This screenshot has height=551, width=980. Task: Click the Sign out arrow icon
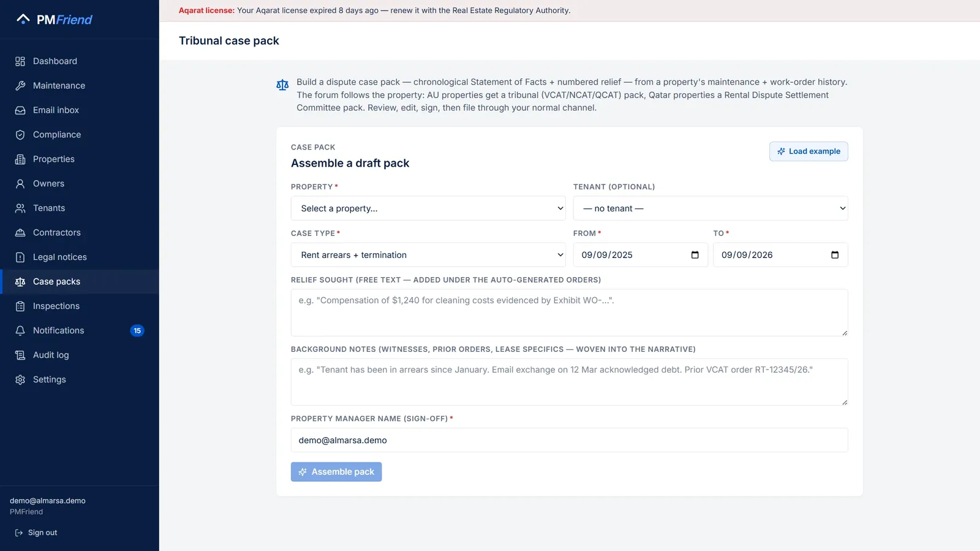(19, 533)
